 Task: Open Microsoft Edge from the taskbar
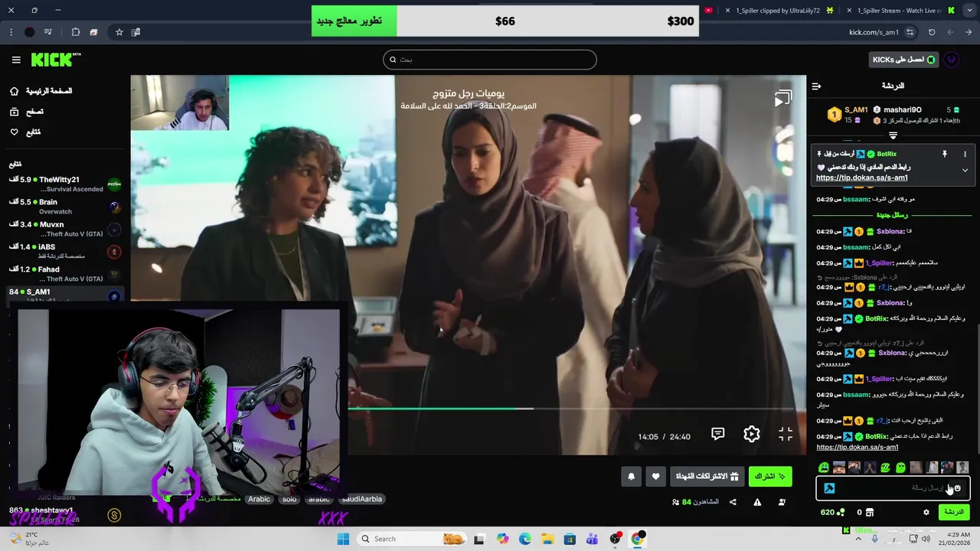(524, 539)
